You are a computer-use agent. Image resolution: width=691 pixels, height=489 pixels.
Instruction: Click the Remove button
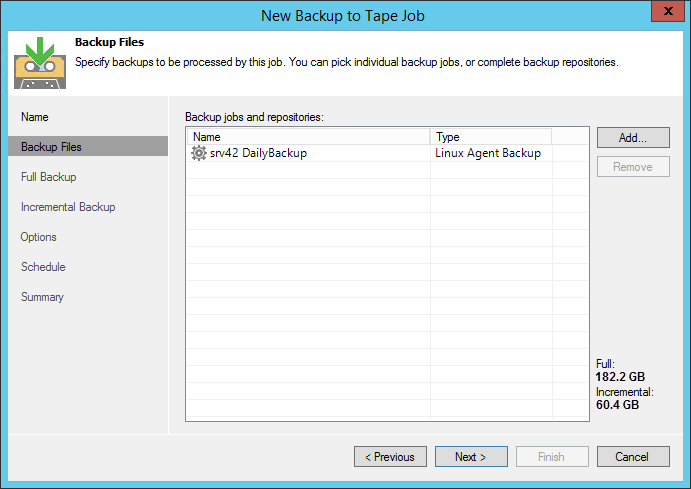click(633, 167)
